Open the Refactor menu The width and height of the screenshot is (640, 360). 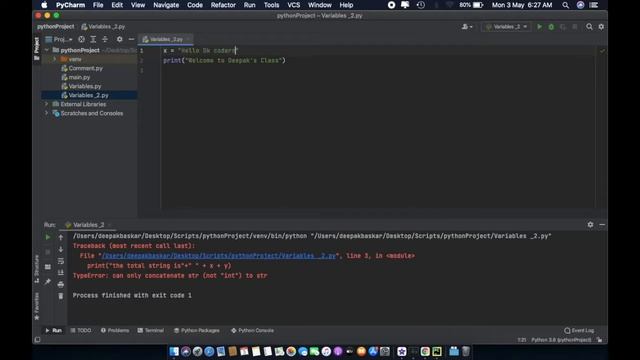[223, 5]
